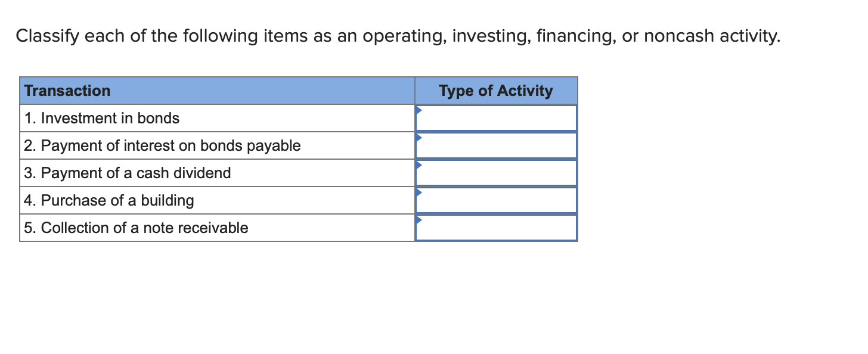The width and height of the screenshot is (868, 354).
Task: Open the activity dropdown for Investment in bonds
Action: click(496, 117)
